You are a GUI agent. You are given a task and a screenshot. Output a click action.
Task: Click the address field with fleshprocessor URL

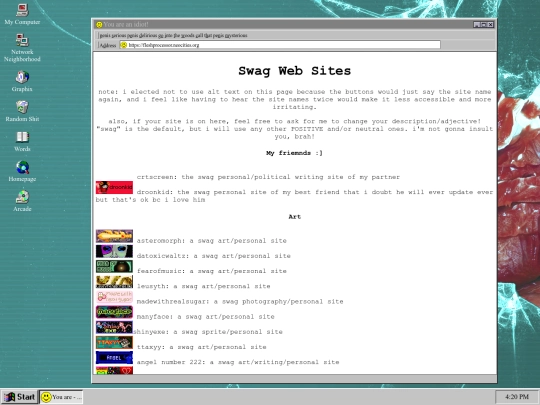280,45
